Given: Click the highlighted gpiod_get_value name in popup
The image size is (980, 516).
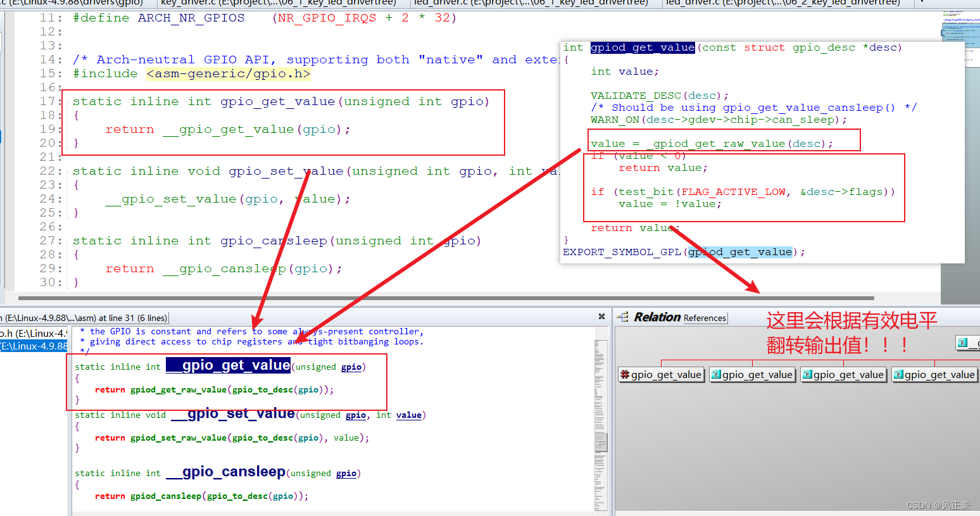Looking at the screenshot, I should [x=643, y=47].
